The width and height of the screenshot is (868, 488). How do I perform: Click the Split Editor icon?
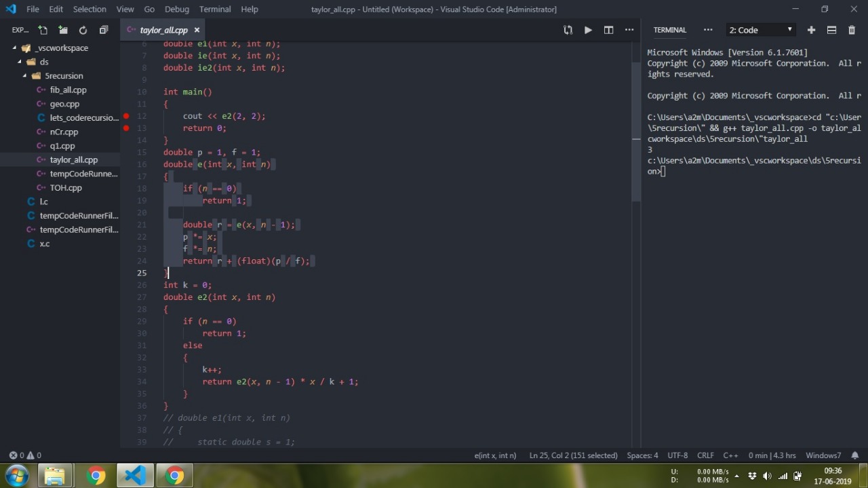pos(608,30)
